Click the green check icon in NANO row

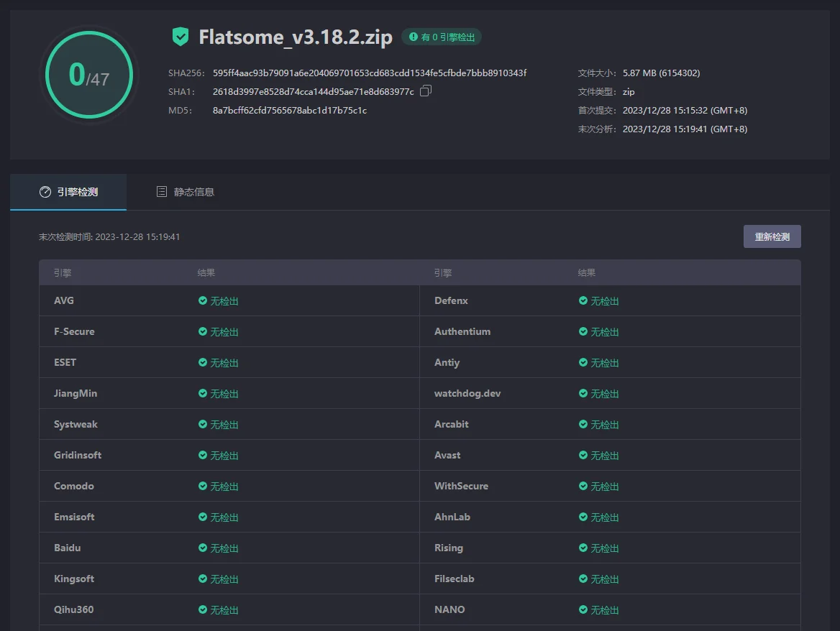(x=583, y=609)
